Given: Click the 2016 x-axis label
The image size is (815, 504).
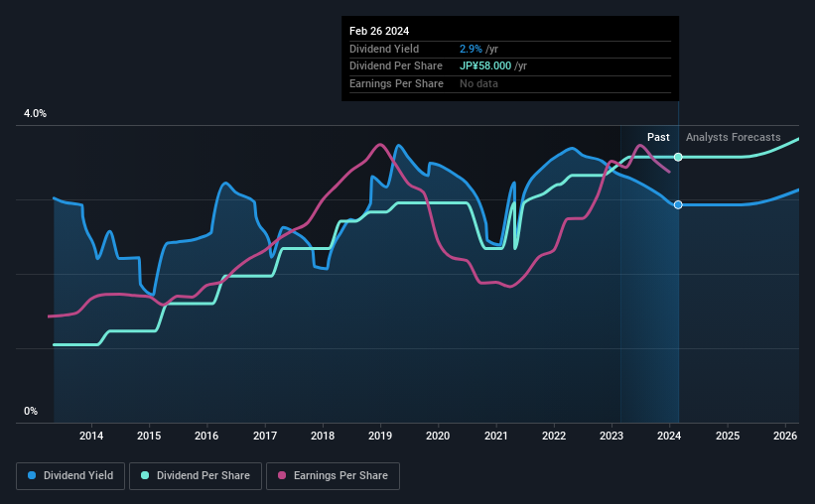Looking at the screenshot, I should coord(206,436).
